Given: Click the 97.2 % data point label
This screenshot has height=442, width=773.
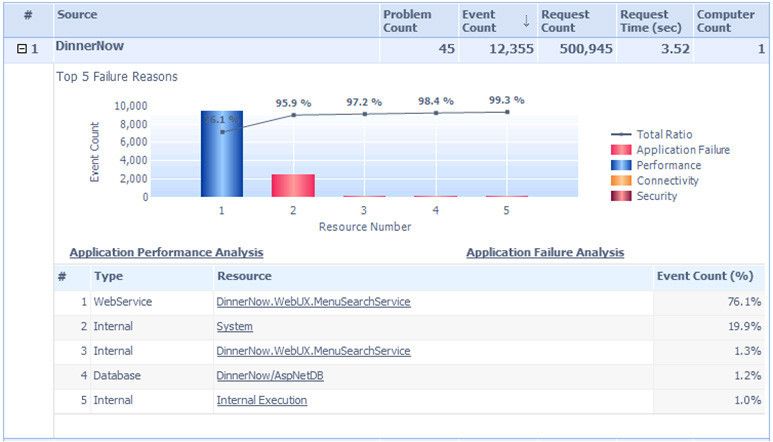Looking at the screenshot, I should (x=364, y=102).
